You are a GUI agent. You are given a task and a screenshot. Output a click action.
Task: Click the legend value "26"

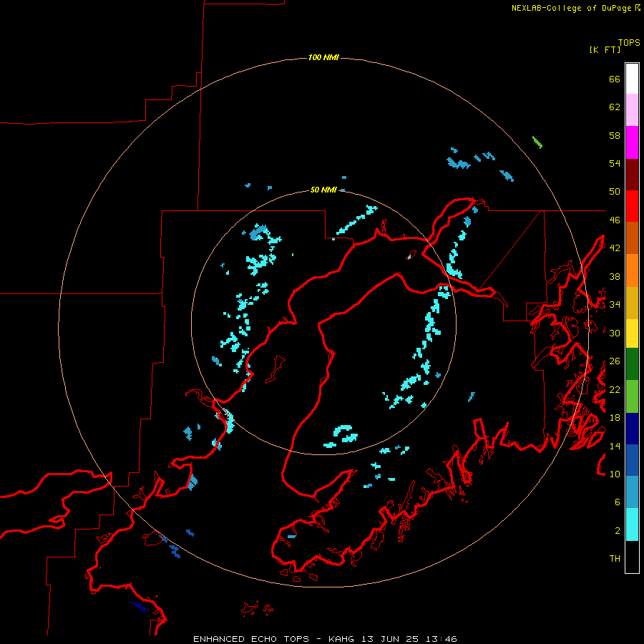coord(615,361)
